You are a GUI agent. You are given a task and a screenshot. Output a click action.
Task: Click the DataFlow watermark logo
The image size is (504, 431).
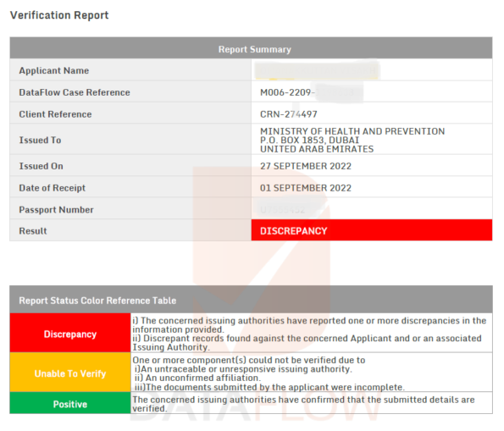[x=261, y=257]
